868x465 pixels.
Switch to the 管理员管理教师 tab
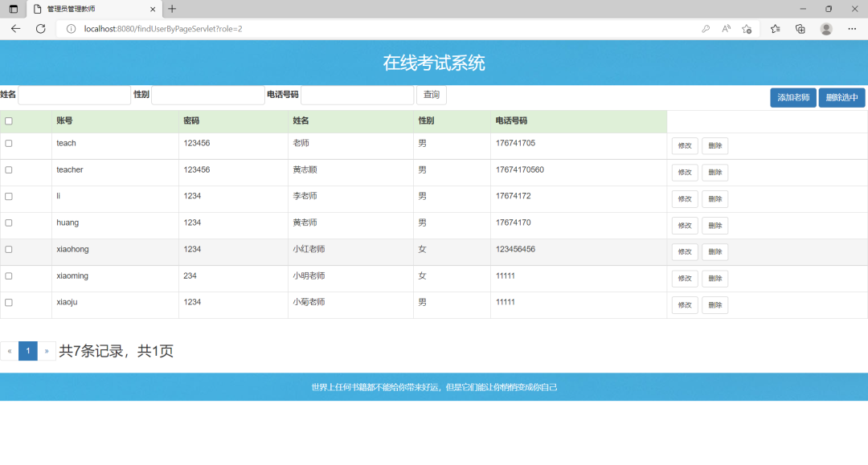coord(94,9)
